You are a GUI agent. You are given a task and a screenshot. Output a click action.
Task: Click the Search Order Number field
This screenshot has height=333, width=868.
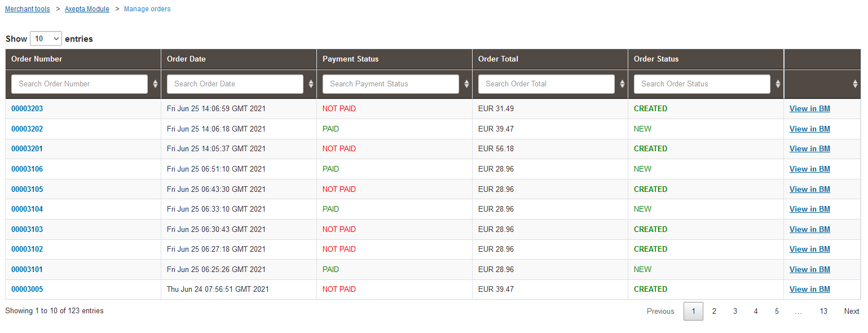(x=80, y=84)
